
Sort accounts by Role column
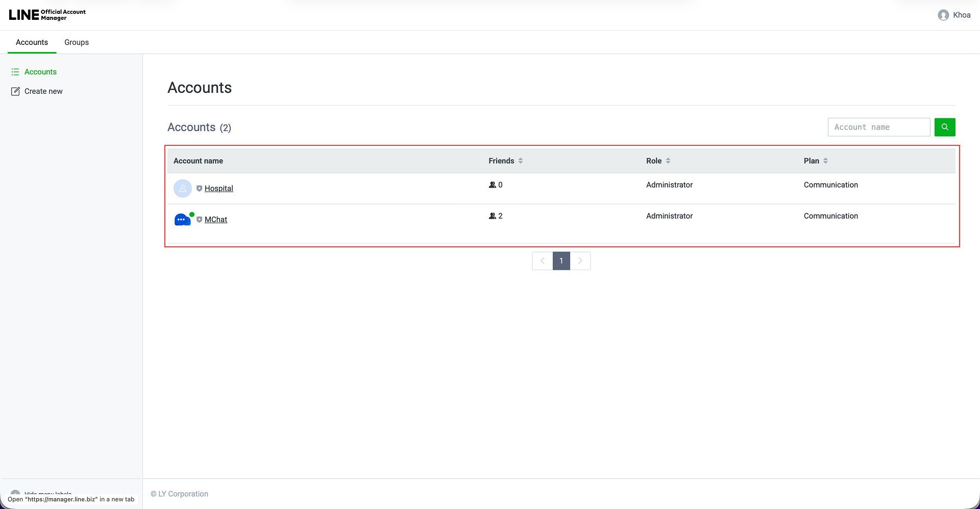(668, 161)
